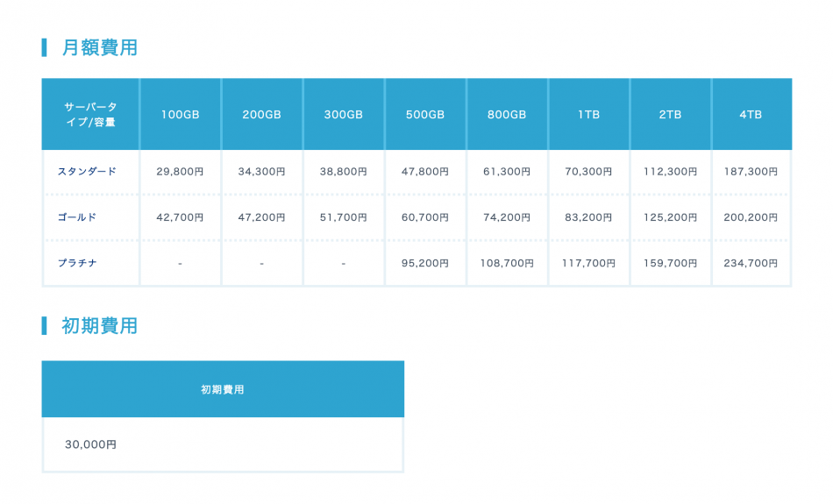
Task: Click the 29,800円 price cell
Action: [x=180, y=172]
